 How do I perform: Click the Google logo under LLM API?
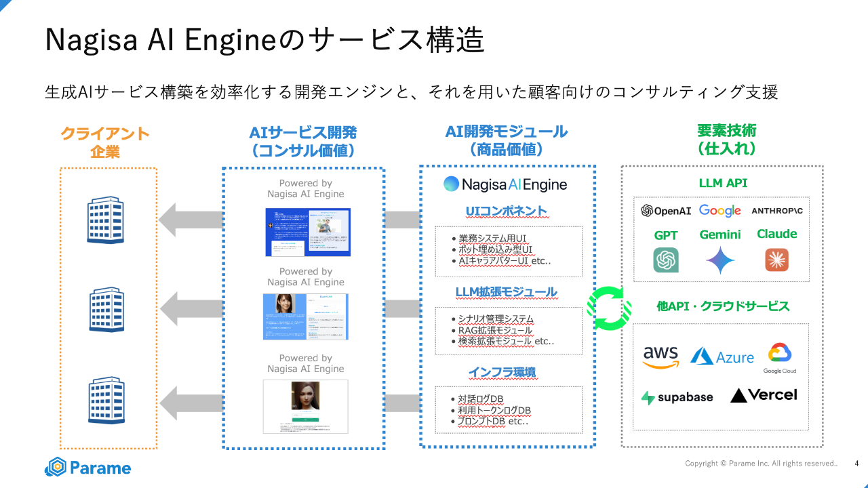click(719, 211)
